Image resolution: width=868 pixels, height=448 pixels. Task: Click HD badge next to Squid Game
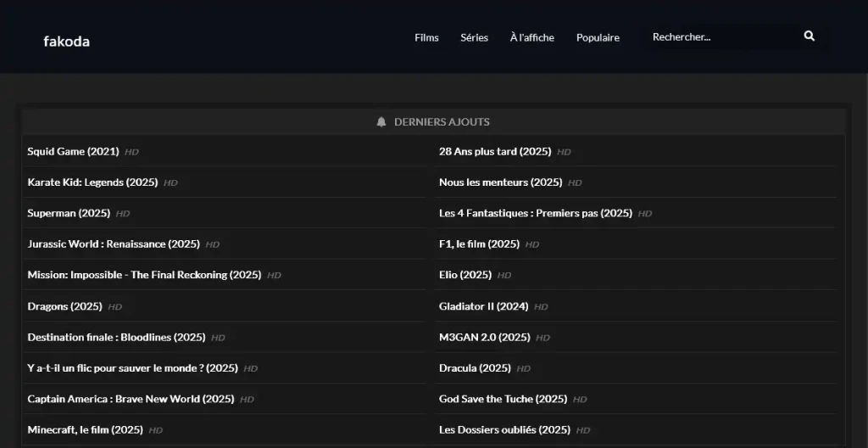(x=131, y=152)
